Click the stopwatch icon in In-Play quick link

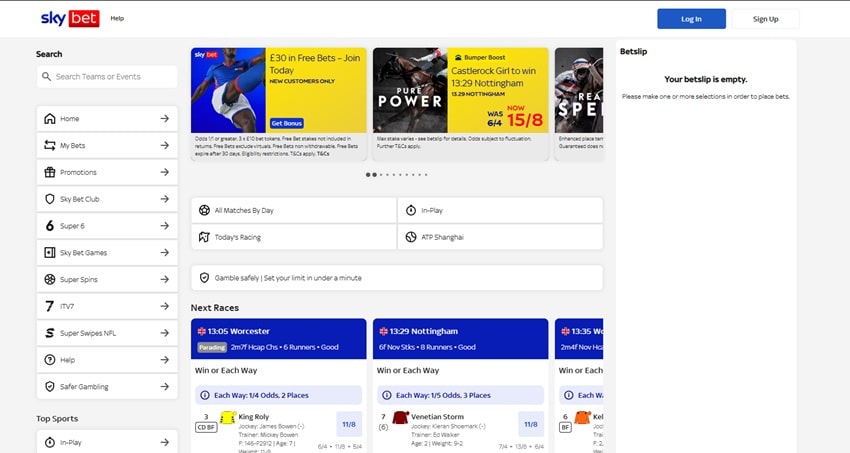coord(411,210)
